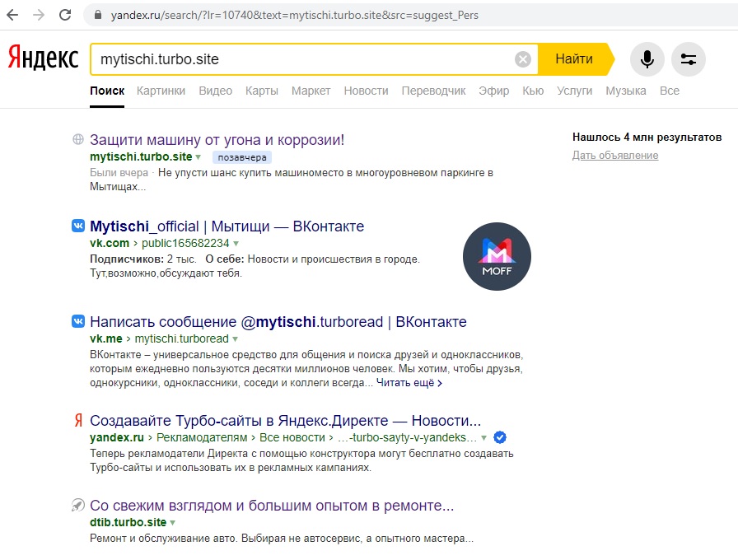Viewport: 738px width, 560px height.
Task: Click snippet Подписчиков: 2 тыс. text
Action: click(x=143, y=259)
